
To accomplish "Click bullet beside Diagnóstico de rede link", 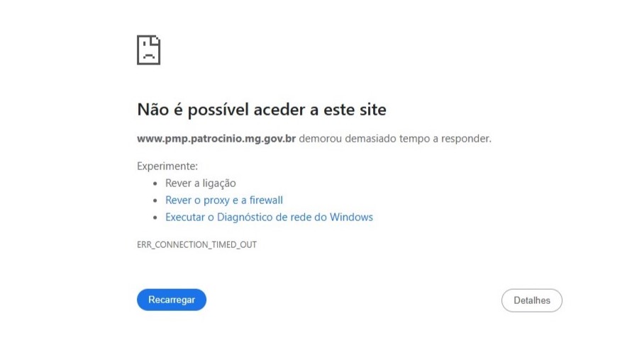I will [x=155, y=217].
